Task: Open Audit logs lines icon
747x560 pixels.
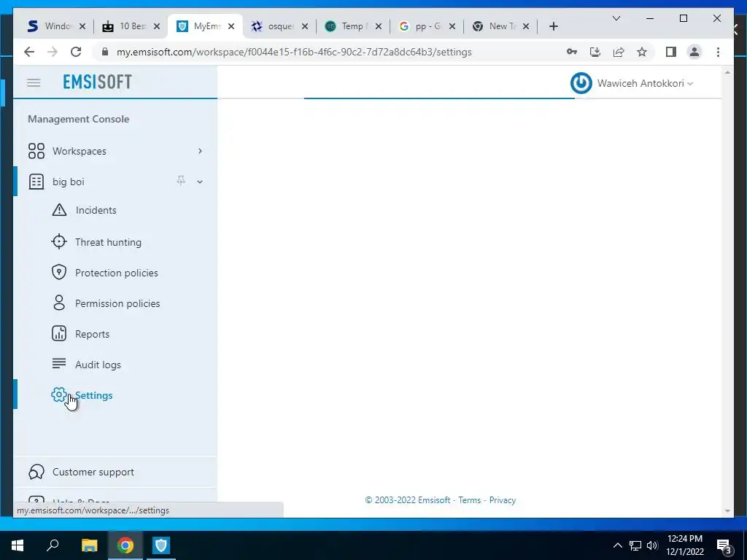Action: tap(59, 364)
